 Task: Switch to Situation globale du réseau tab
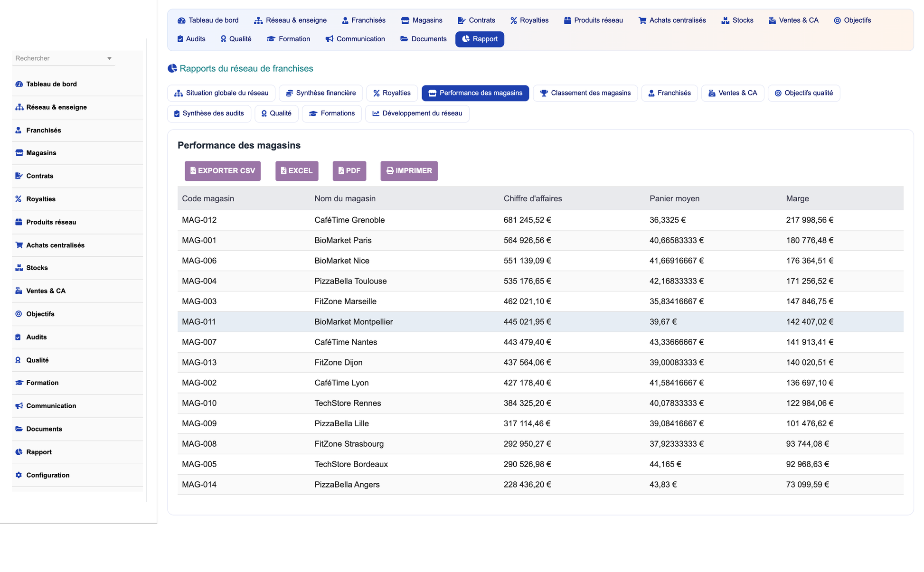tap(221, 93)
